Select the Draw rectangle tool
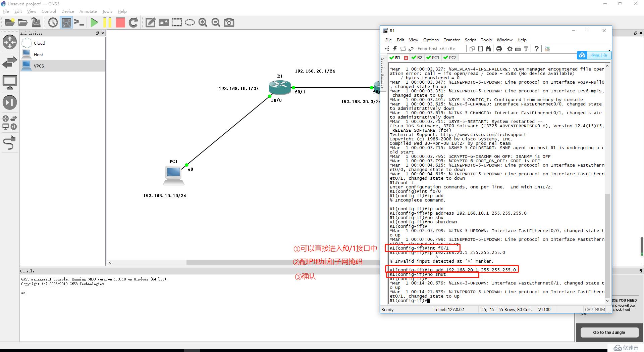The width and height of the screenshot is (644, 352). click(x=176, y=23)
